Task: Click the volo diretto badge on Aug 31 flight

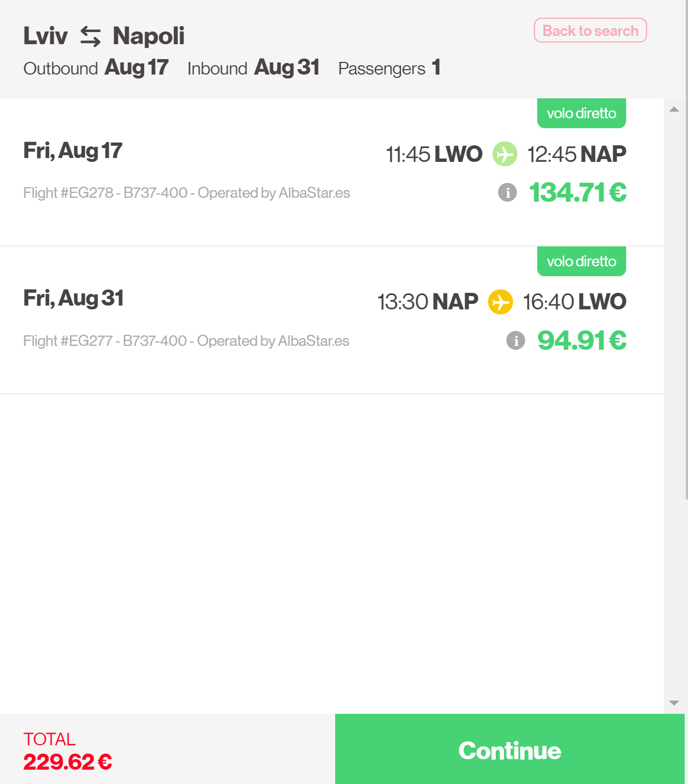Action: [x=581, y=261]
